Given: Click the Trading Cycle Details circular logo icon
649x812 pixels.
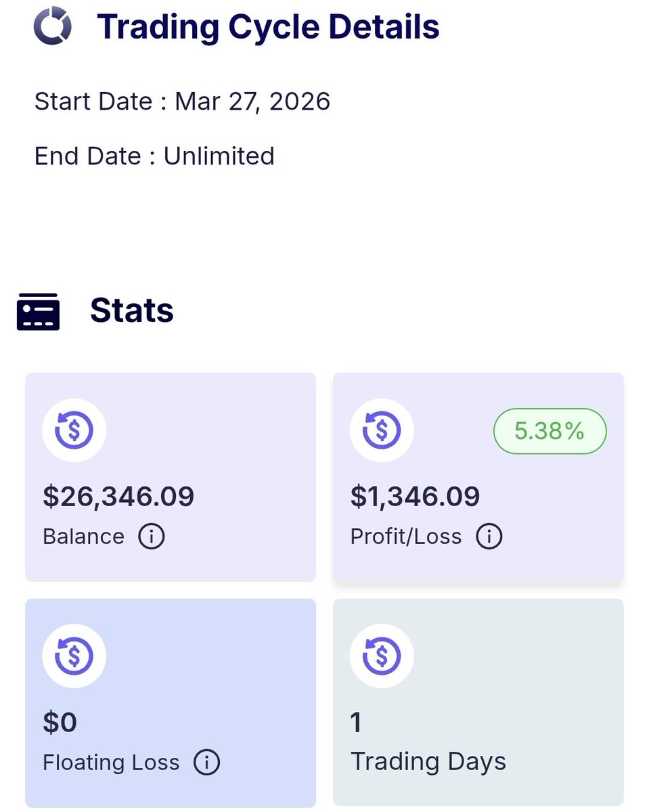Looking at the screenshot, I should [52, 27].
